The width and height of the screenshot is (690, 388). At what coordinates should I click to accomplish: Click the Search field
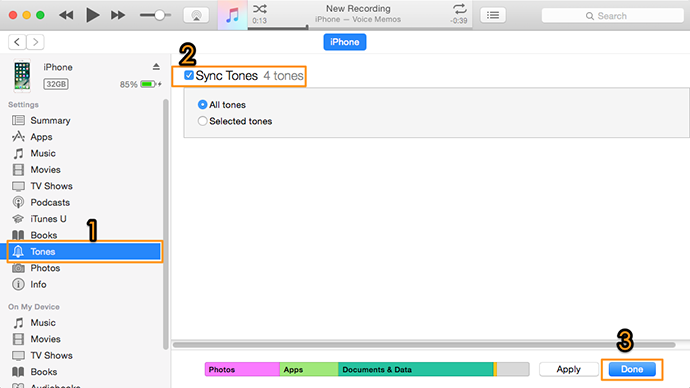click(612, 16)
